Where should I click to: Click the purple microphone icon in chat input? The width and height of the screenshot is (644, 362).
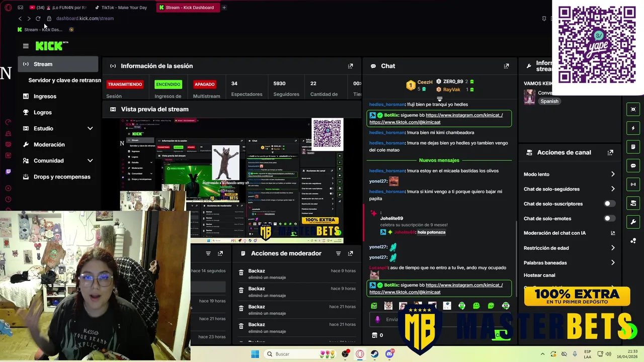[x=377, y=319]
